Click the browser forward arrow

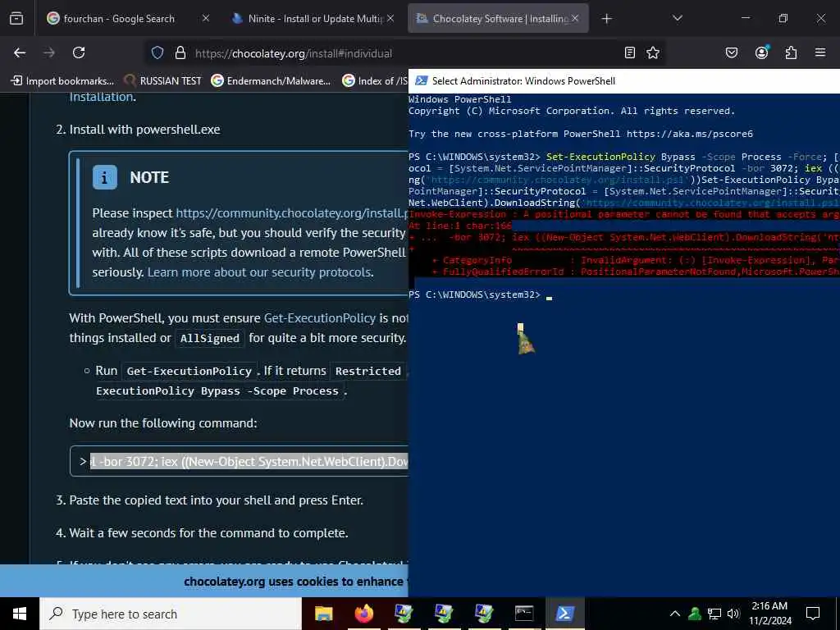49,52
